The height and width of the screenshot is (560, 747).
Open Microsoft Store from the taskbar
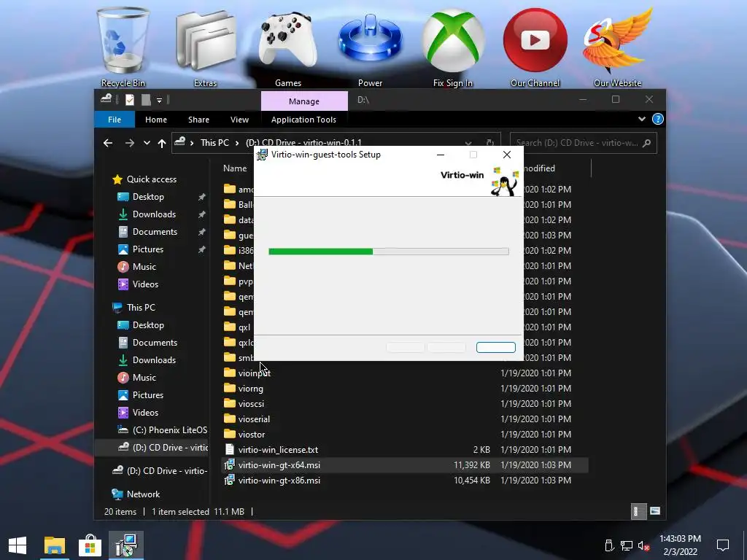click(90, 545)
